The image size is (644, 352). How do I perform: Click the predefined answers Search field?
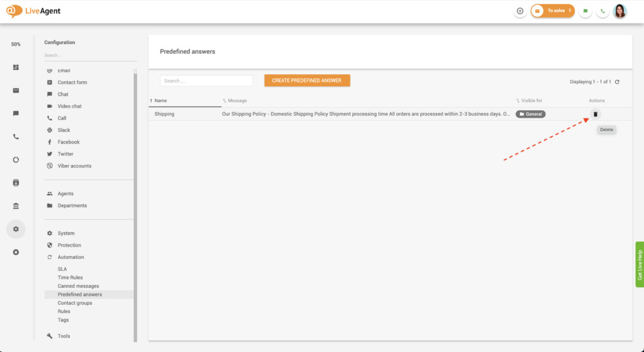click(206, 81)
